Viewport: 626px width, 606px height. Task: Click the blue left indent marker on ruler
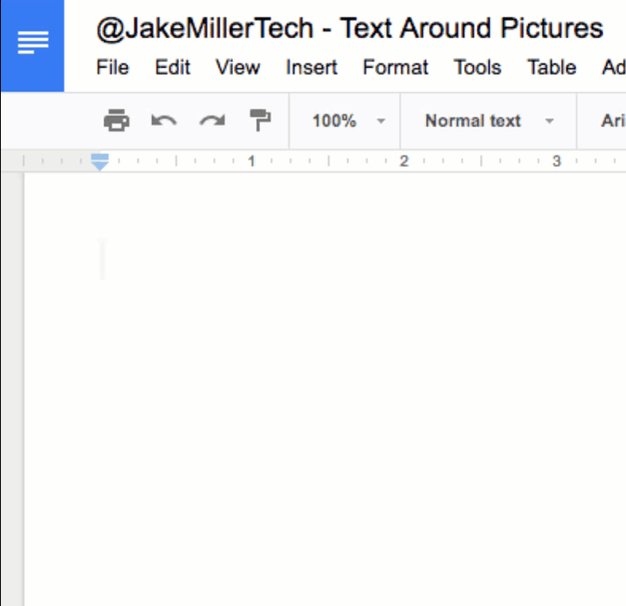click(100, 162)
